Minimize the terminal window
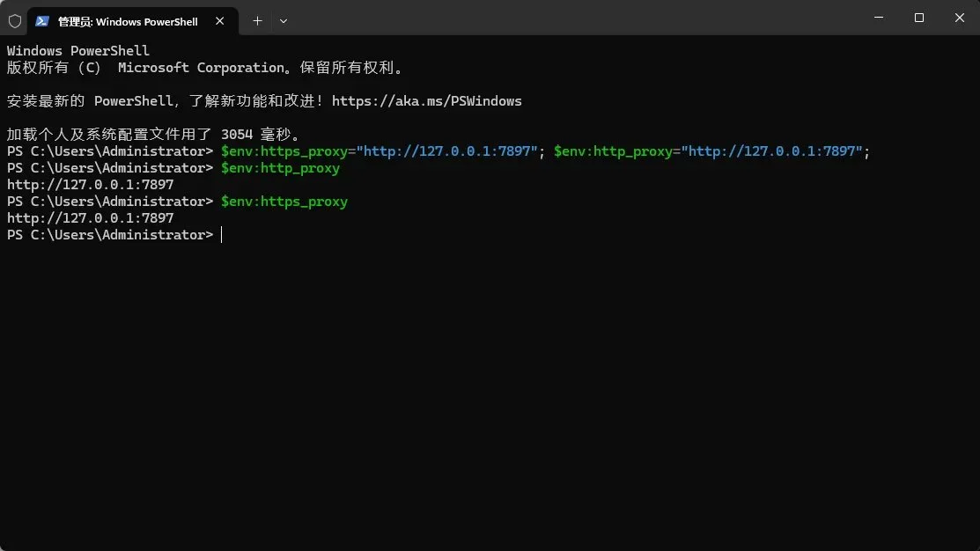This screenshot has height=551, width=980. [879, 18]
